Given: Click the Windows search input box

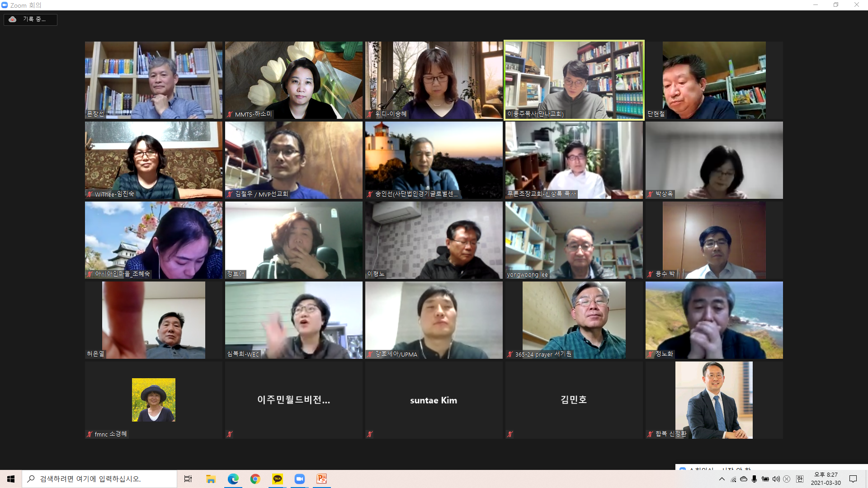Looking at the screenshot, I should coord(99,479).
